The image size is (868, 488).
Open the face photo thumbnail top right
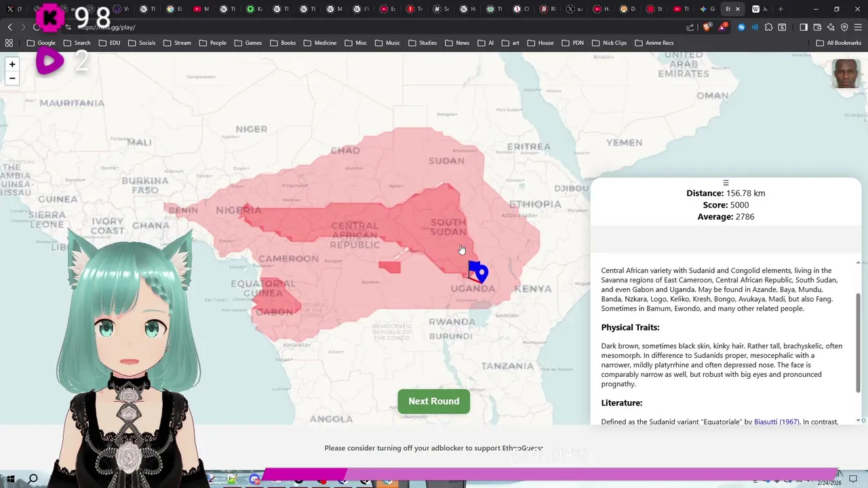pos(846,73)
